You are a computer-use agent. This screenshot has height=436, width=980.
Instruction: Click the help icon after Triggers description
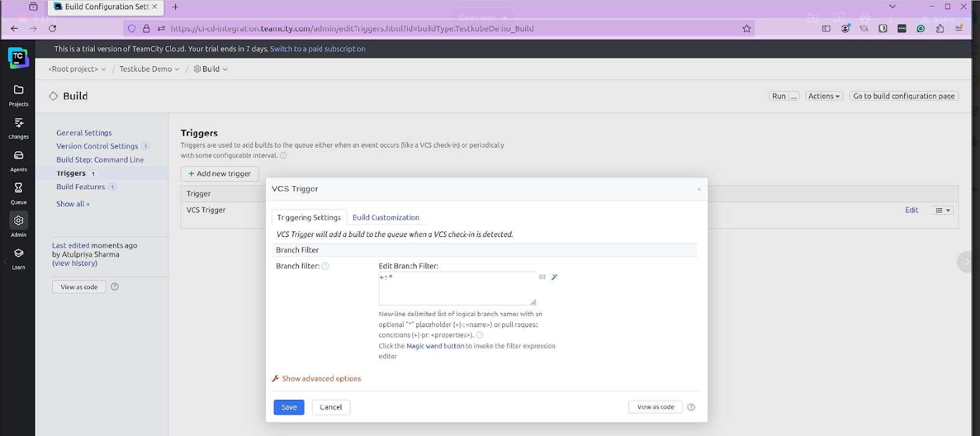283,156
